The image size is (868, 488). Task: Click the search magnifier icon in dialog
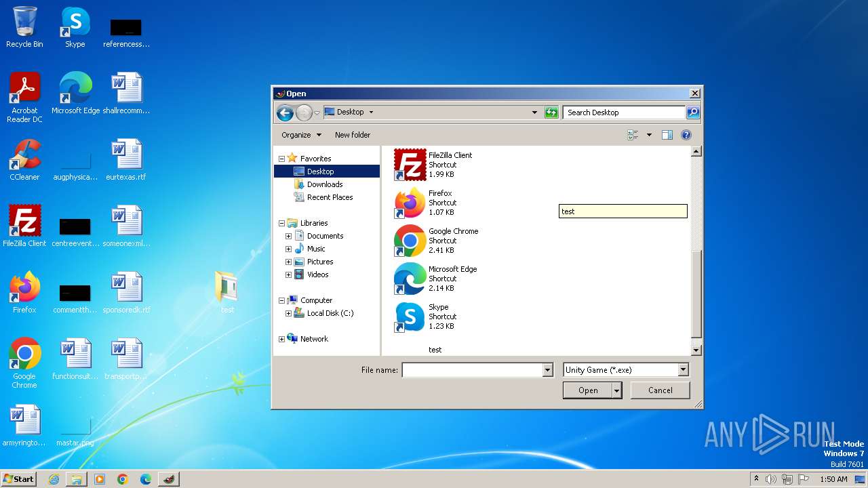point(692,113)
